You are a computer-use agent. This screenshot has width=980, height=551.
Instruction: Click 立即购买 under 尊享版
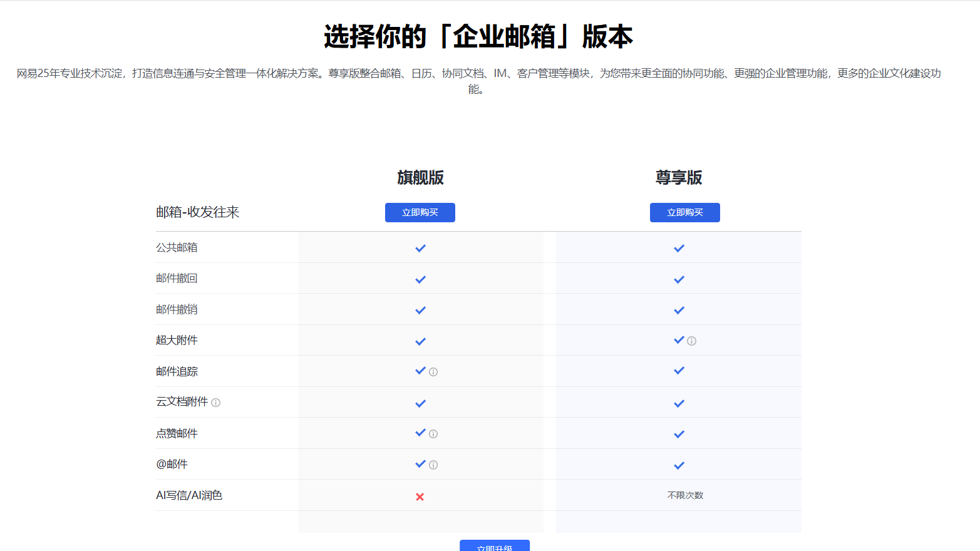[685, 212]
